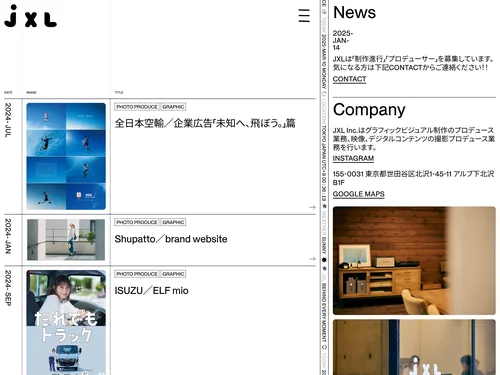Click the News heading
The width and height of the screenshot is (500, 375).
click(354, 13)
